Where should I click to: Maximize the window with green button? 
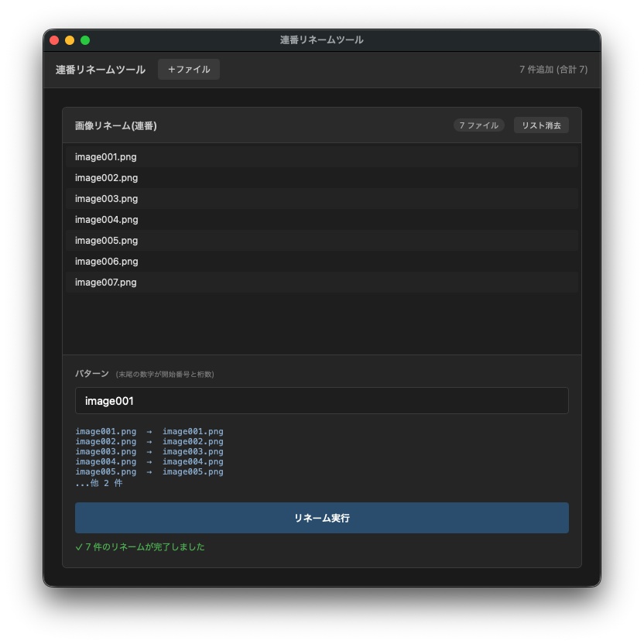coord(85,40)
